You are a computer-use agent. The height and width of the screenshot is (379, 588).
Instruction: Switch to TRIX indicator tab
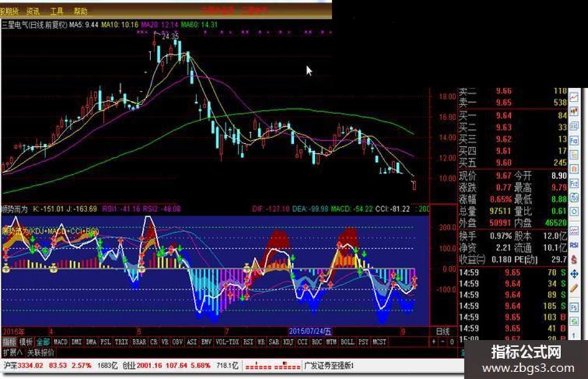click(x=121, y=342)
